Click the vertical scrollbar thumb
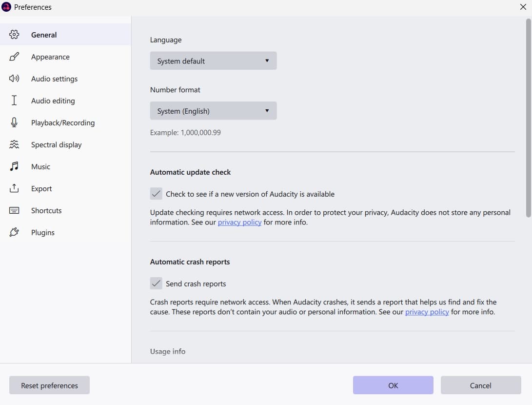The height and width of the screenshot is (405, 532). pyautogui.click(x=528, y=118)
